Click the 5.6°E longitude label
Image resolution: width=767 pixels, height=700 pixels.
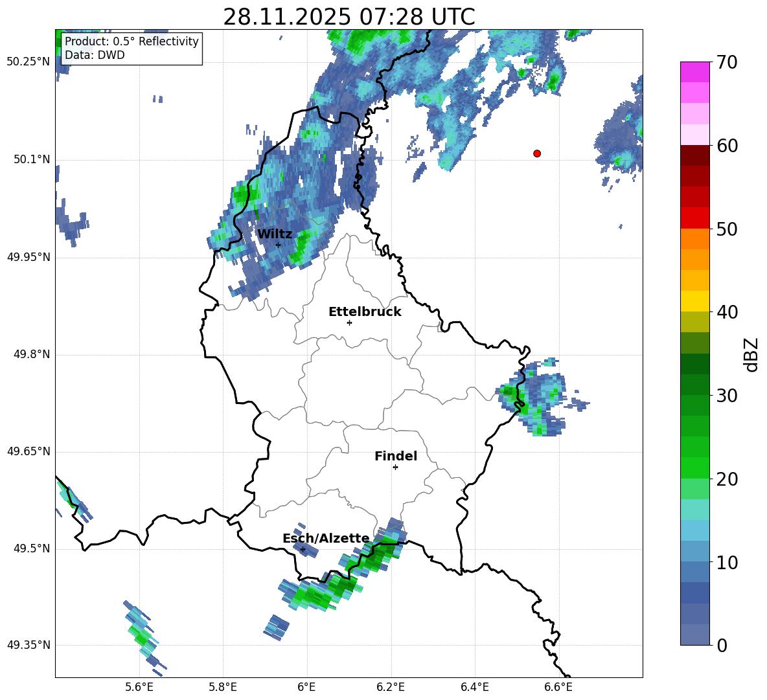[139, 687]
